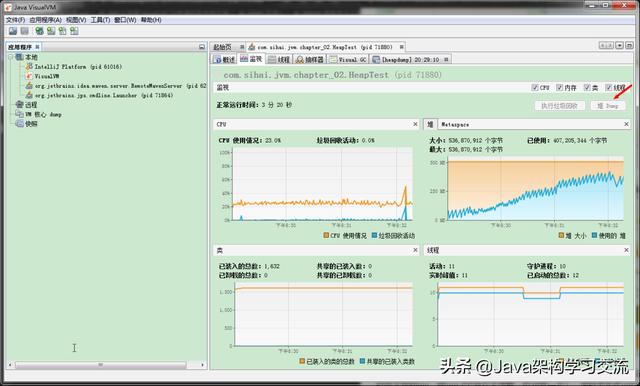Click the RemoteMavenServer process icon
640x386 pixels.
click(x=29, y=86)
